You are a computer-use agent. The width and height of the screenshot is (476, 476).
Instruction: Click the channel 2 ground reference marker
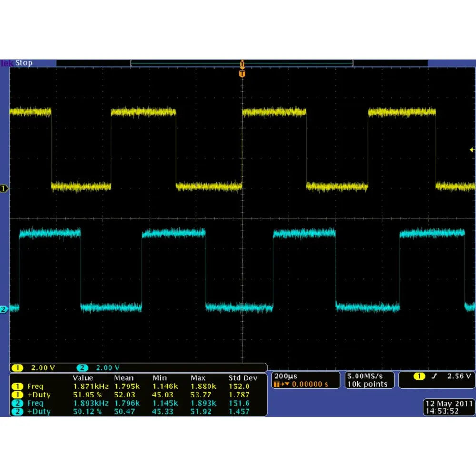pyautogui.click(x=4, y=309)
